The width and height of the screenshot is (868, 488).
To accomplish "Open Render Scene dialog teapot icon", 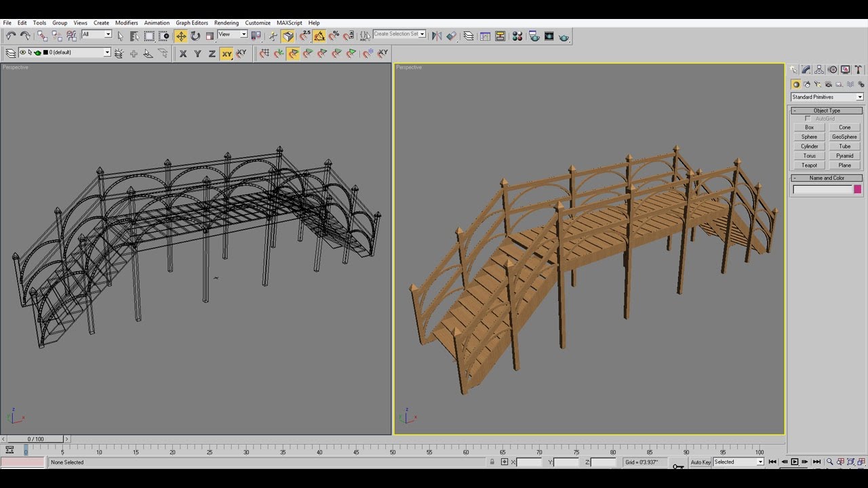I will pyautogui.click(x=534, y=36).
